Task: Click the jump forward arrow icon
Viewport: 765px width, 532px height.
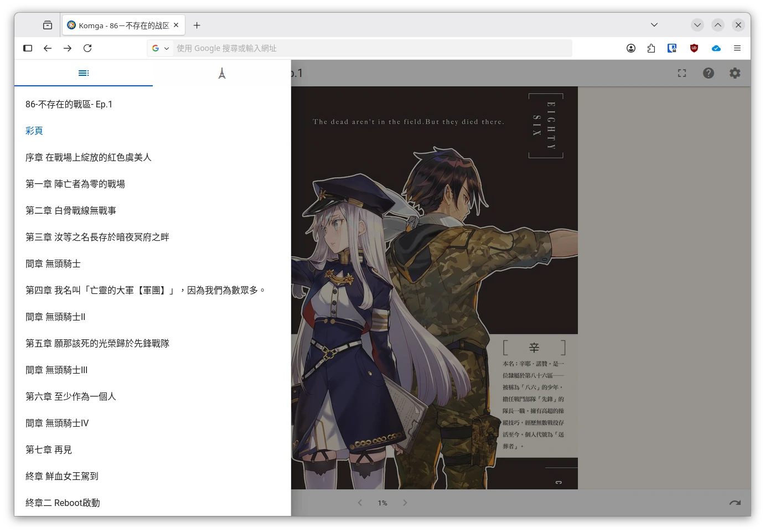Action: (735, 503)
